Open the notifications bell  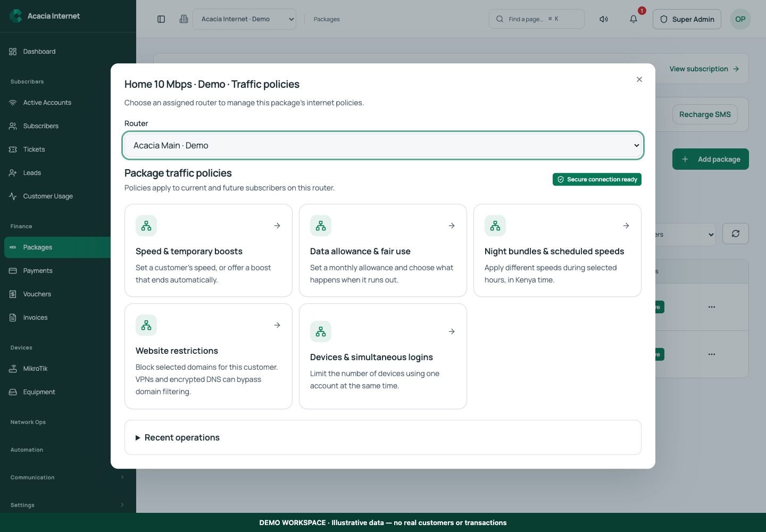click(x=634, y=19)
